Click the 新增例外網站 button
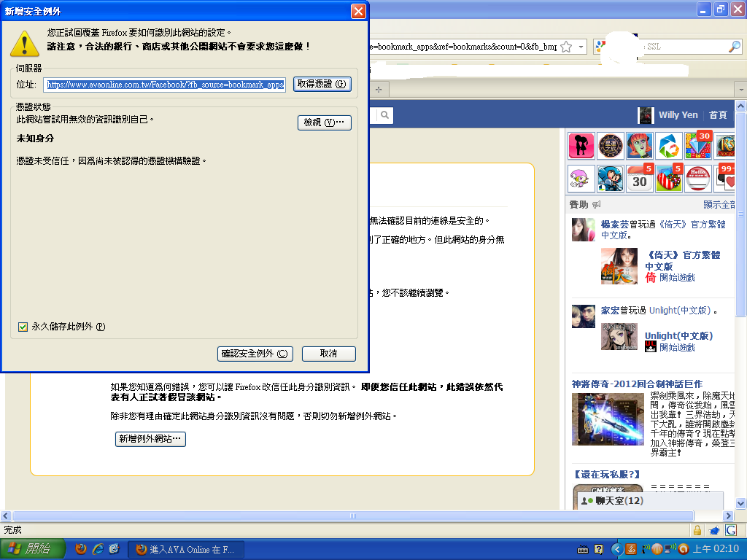The height and width of the screenshot is (560, 747). [150, 439]
